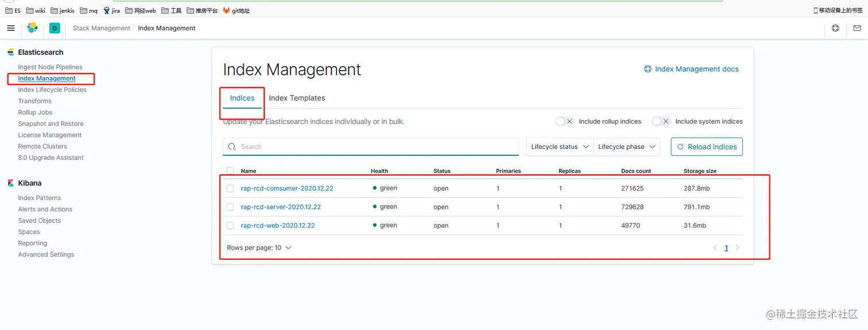Open the ES bookmark folder
Image resolution: width=868 pixels, height=330 pixels.
pos(13,10)
